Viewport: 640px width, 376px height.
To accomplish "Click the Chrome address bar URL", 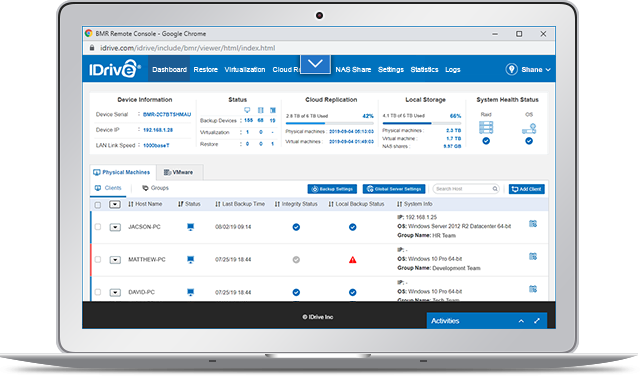I will point(188,48).
